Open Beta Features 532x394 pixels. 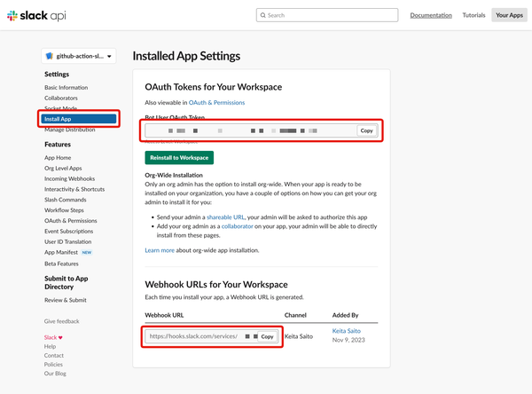tap(61, 264)
